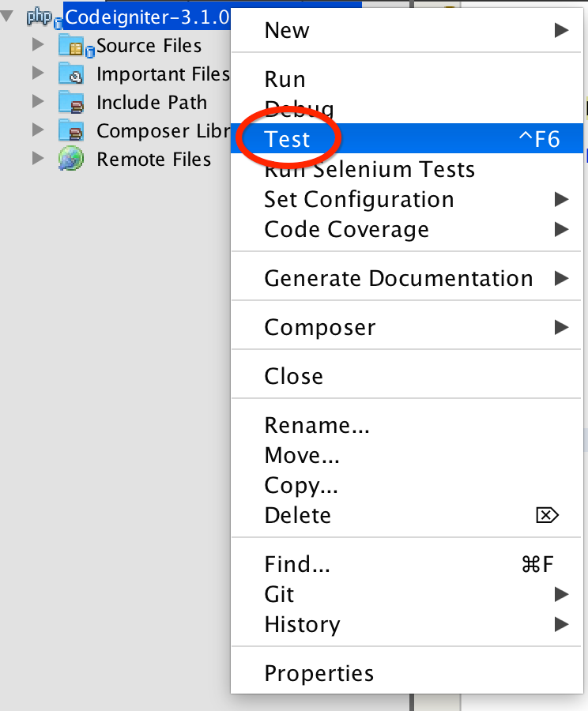Click the Include Path folder icon
588x711 pixels.
tap(71, 103)
